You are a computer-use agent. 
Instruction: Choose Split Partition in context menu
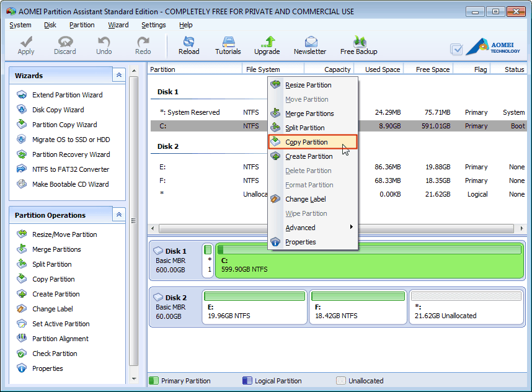313,128
